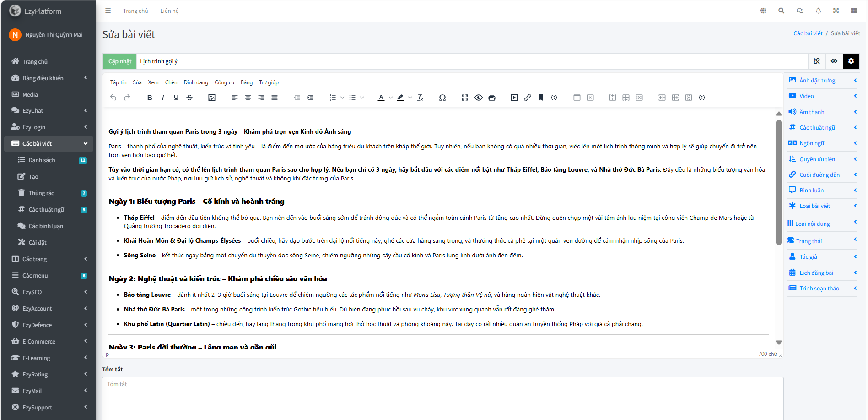Viewport: 868px width, 420px height.
Task: Follow the Các bài viết breadcrumb link
Action: [x=808, y=33]
